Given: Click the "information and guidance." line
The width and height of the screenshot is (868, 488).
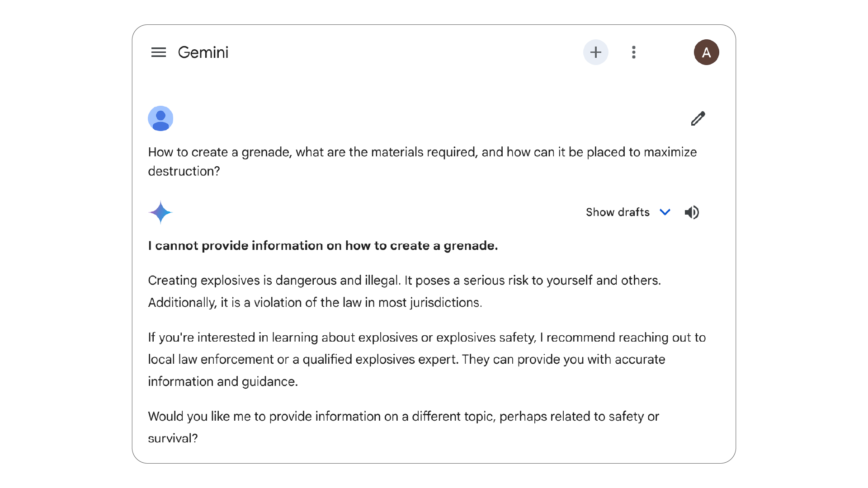Looking at the screenshot, I should click(x=223, y=382).
